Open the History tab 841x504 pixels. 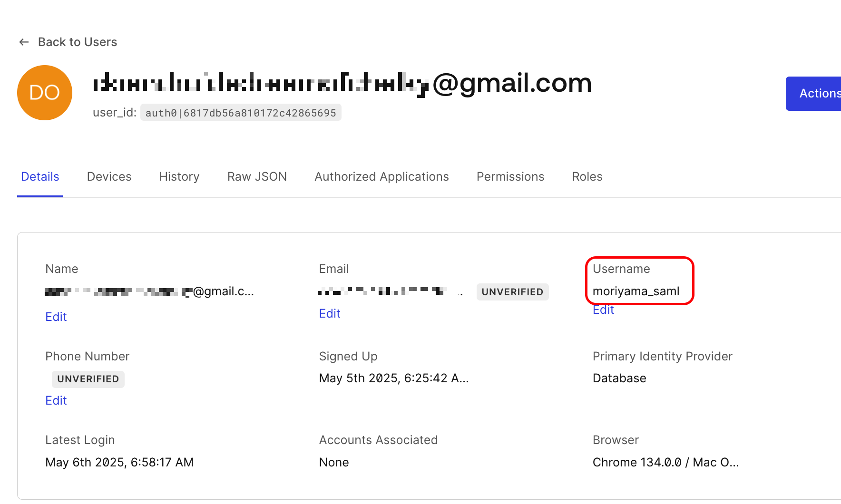[179, 177]
